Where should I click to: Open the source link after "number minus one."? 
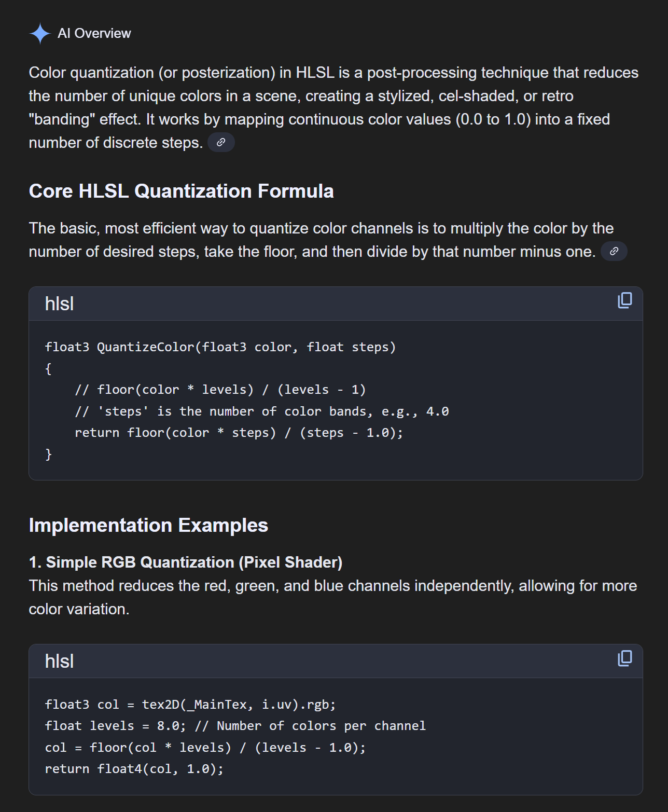coord(614,251)
